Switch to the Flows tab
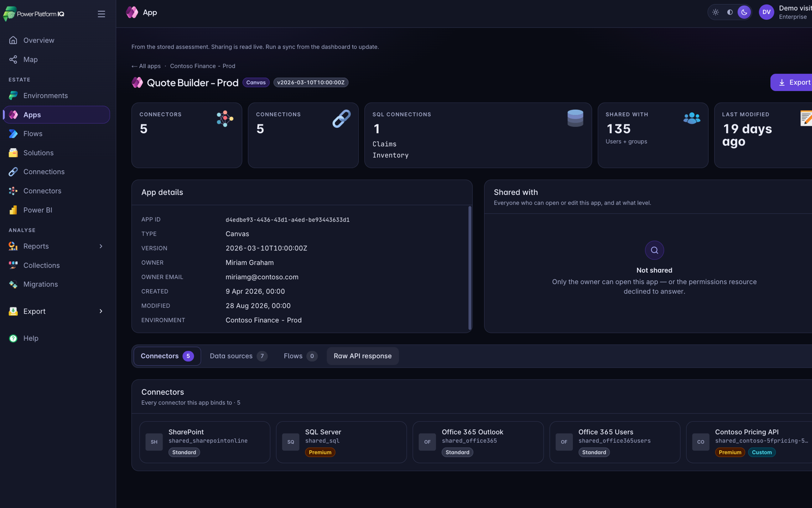Screen dimensions: 812x508 pos(300,356)
